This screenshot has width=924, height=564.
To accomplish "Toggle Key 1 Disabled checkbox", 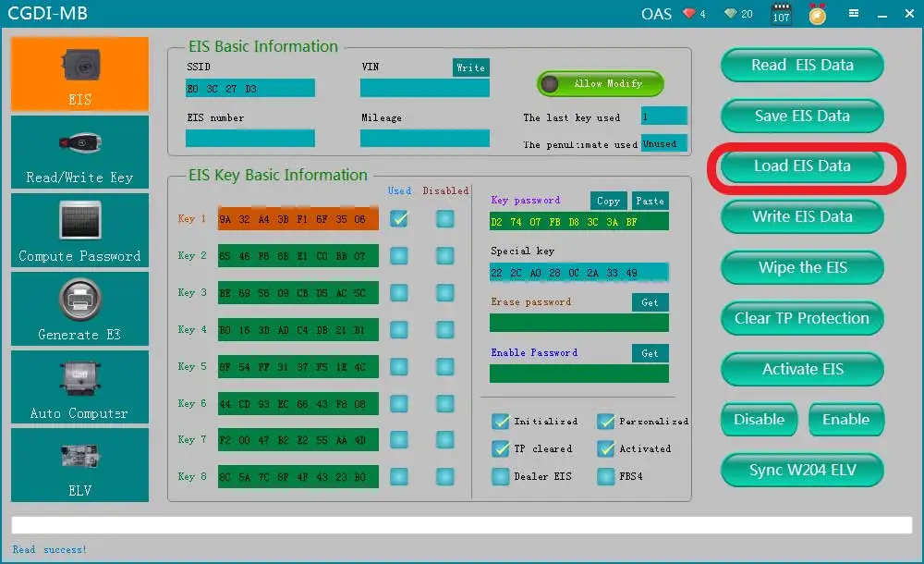I will coord(445,219).
